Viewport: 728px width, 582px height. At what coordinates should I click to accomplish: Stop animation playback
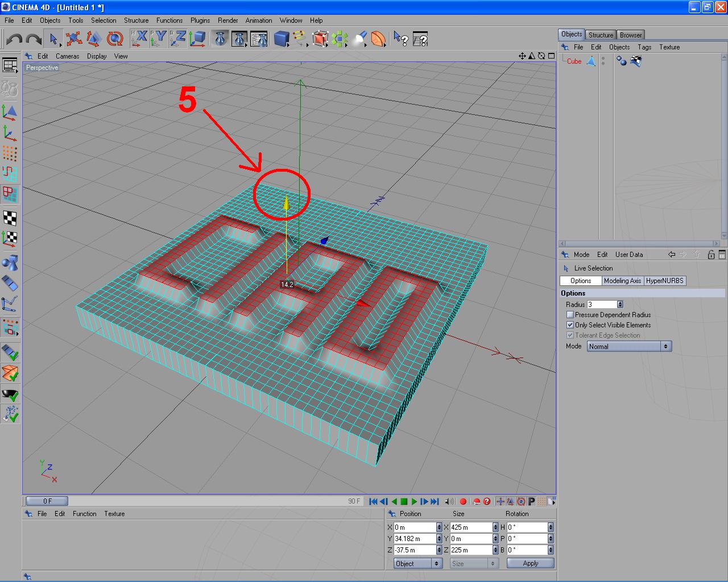(404, 501)
